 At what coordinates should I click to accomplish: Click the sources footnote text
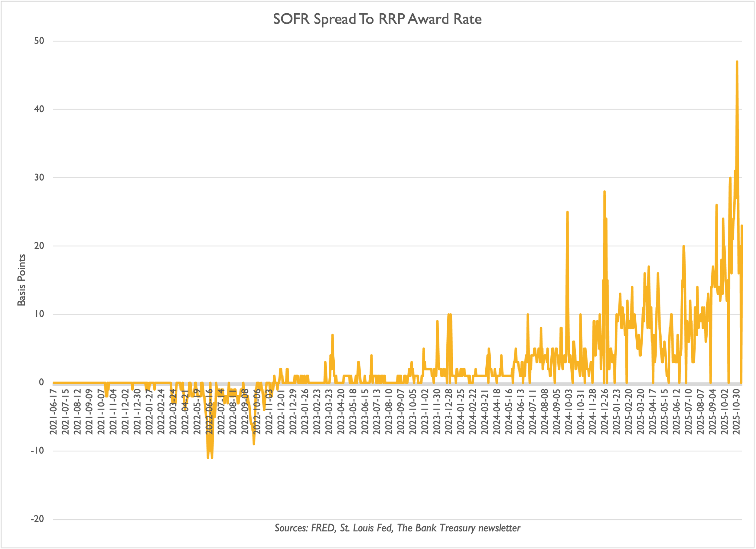397,528
